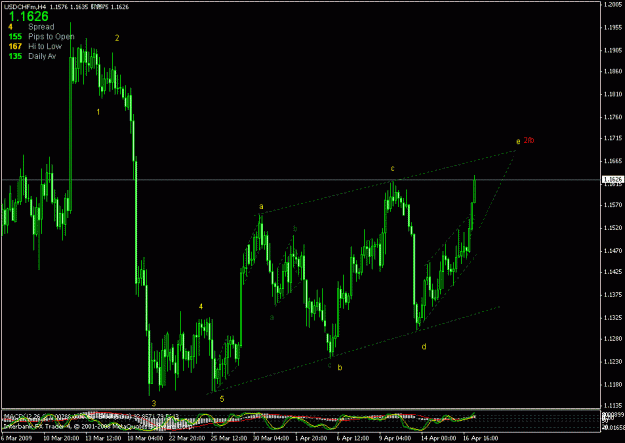Click the red 2/b wave label
The width and height of the screenshot is (625, 443).
pyautogui.click(x=529, y=140)
